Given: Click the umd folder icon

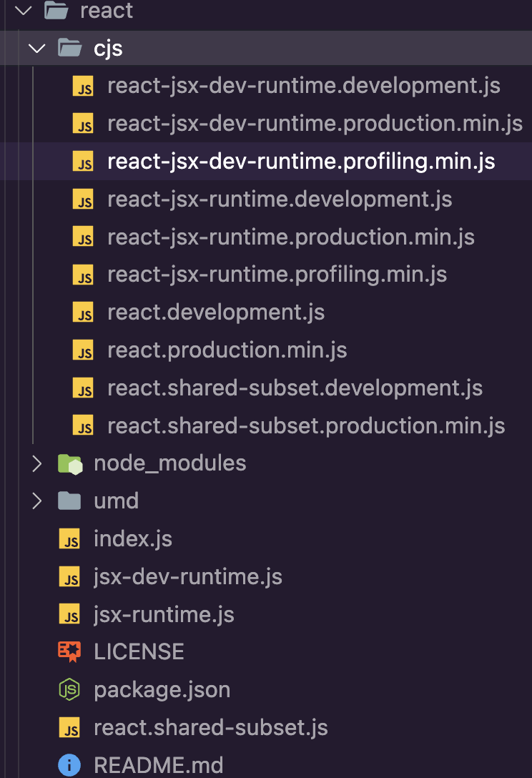Looking at the screenshot, I should [x=69, y=501].
